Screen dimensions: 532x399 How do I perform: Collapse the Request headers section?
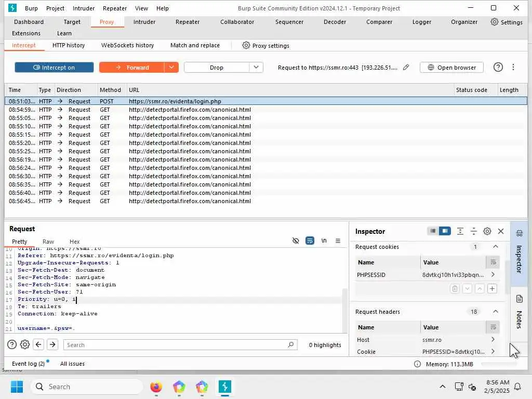tap(495, 312)
